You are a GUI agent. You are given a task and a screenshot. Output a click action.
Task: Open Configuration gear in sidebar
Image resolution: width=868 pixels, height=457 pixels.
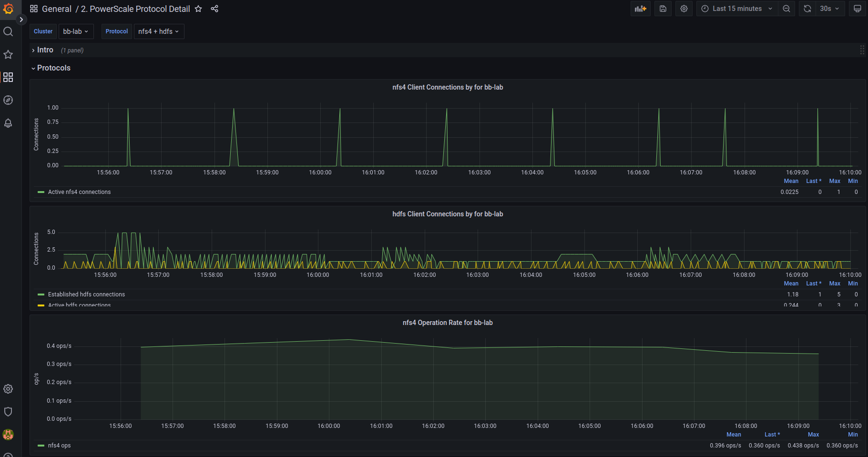point(8,389)
